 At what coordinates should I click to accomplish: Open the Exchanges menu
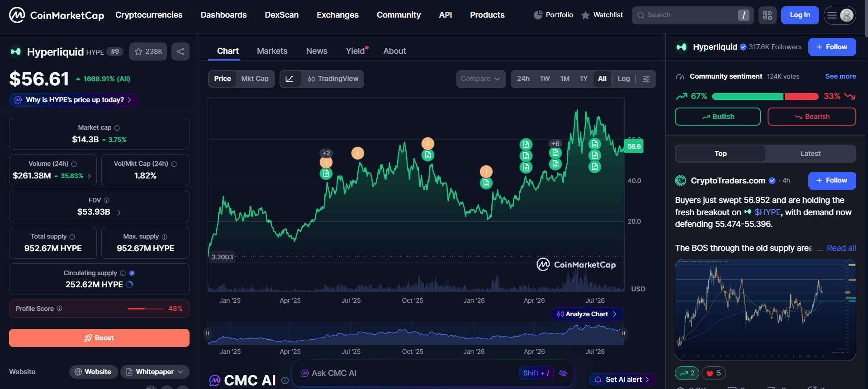[337, 15]
